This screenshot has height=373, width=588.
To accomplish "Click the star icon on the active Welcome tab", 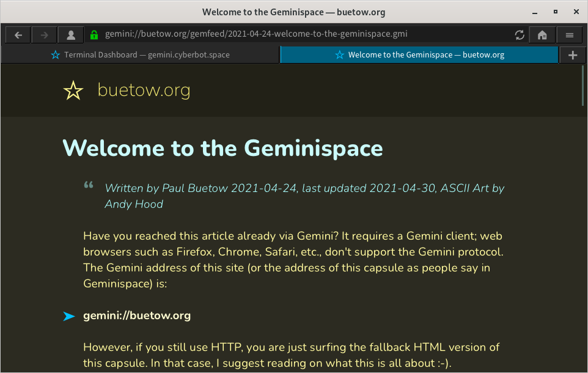I will point(340,55).
